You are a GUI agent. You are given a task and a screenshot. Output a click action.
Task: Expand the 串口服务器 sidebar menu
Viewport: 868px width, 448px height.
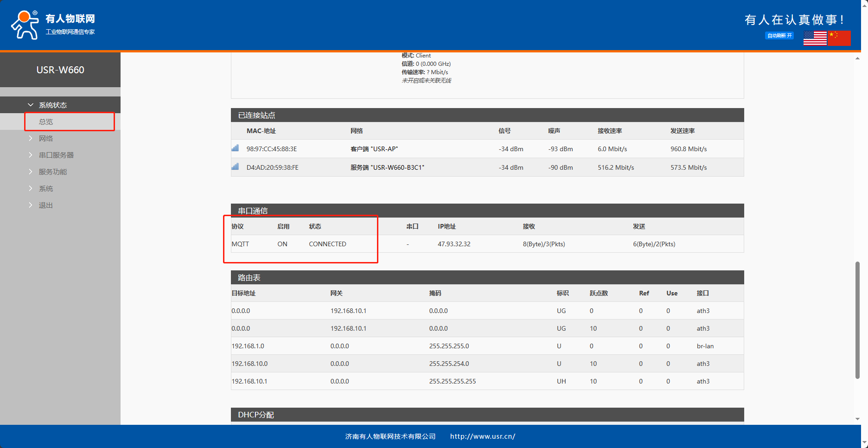tap(56, 155)
